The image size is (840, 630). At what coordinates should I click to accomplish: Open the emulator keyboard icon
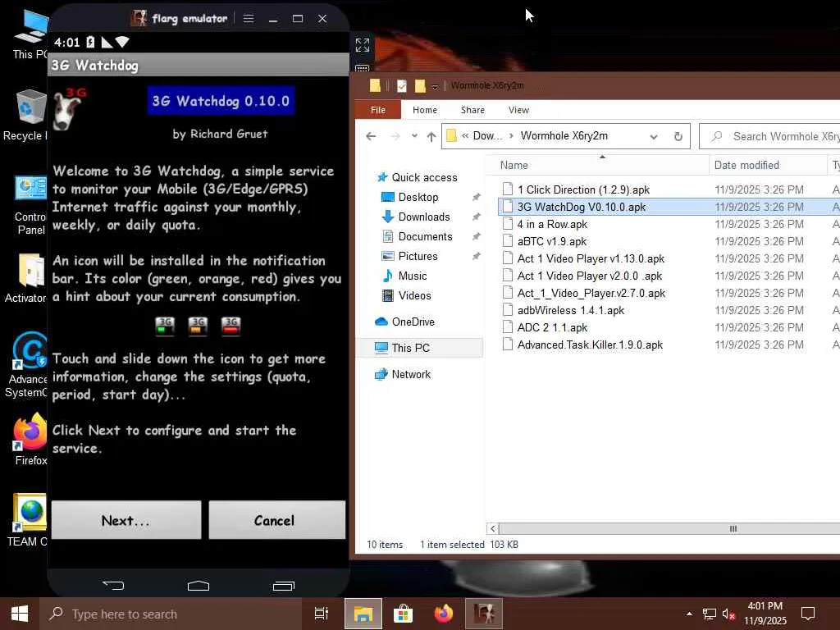click(362, 69)
